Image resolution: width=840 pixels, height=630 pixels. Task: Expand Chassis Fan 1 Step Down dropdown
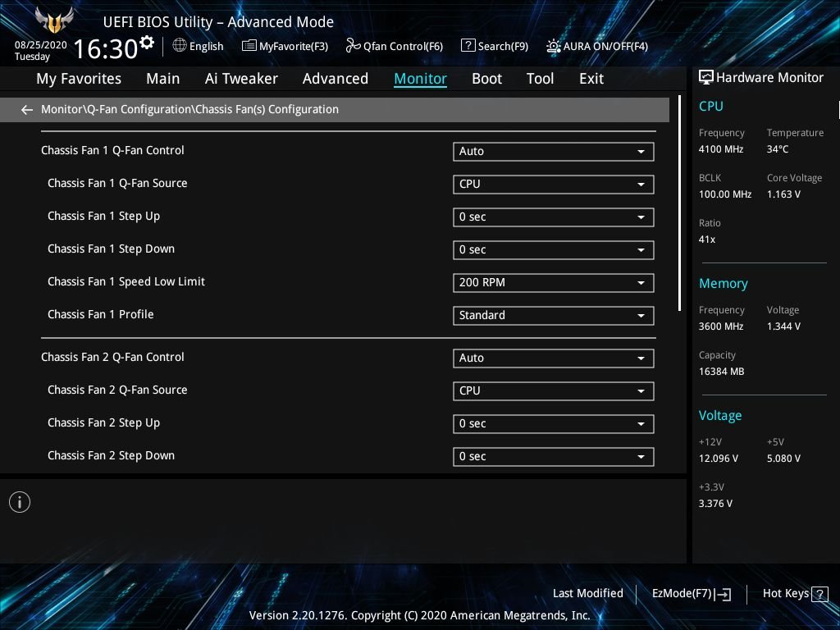(553, 249)
